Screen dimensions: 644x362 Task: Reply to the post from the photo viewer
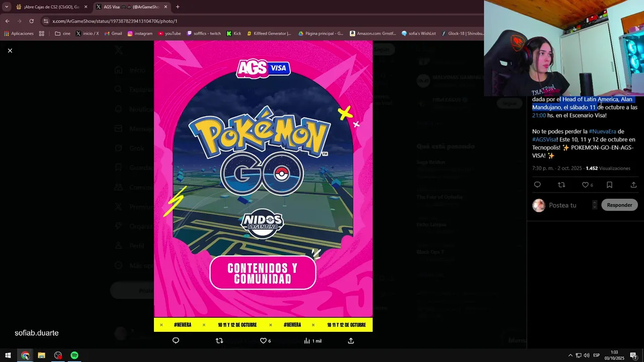pos(176,340)
